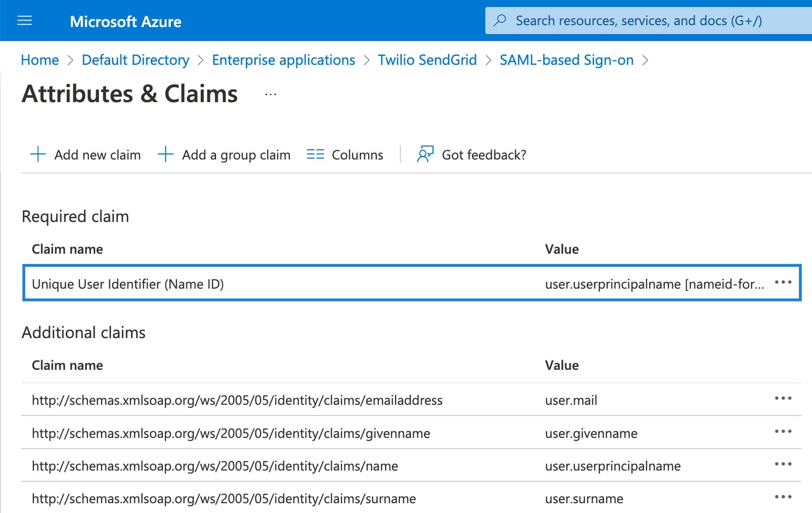The height and width of the screenshot is (513, 812).
Task: Open Default Directory from breadcrumb
Action: 135,60
